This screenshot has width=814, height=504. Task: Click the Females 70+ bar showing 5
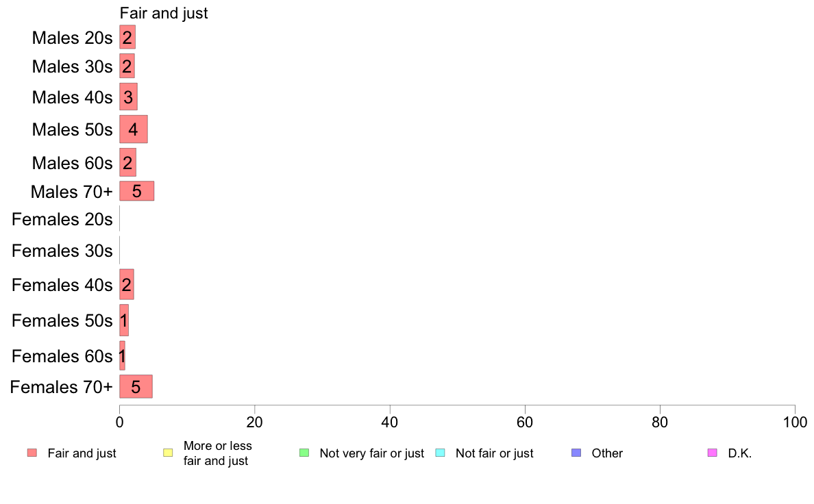point(136,387)
